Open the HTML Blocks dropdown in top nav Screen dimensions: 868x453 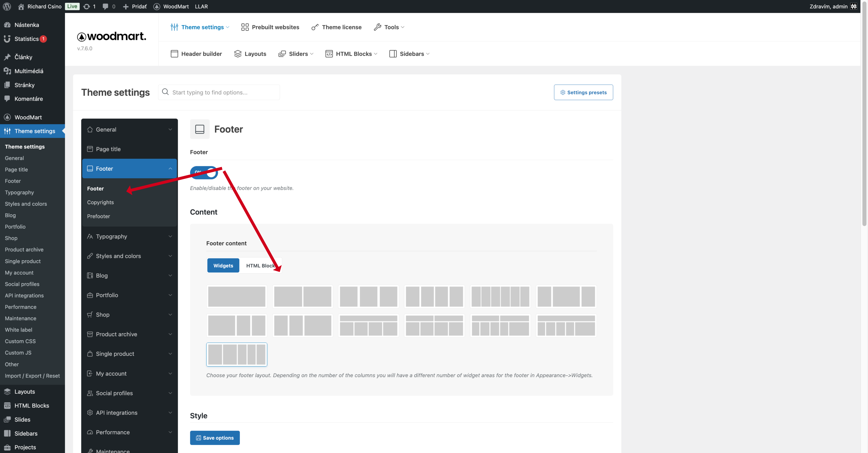pyautogui.click(x=351, y=54)
